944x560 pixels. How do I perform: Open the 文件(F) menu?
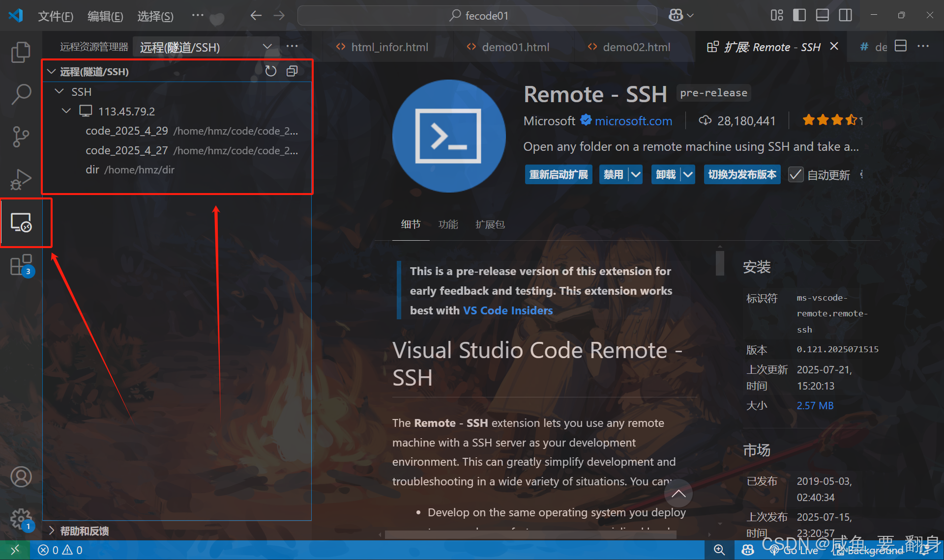tap(56, 16)
